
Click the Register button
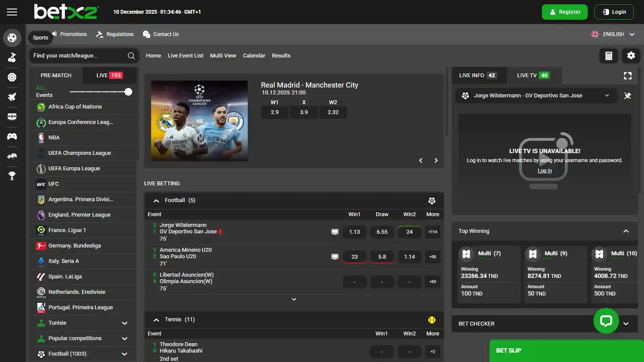point(565,12)
